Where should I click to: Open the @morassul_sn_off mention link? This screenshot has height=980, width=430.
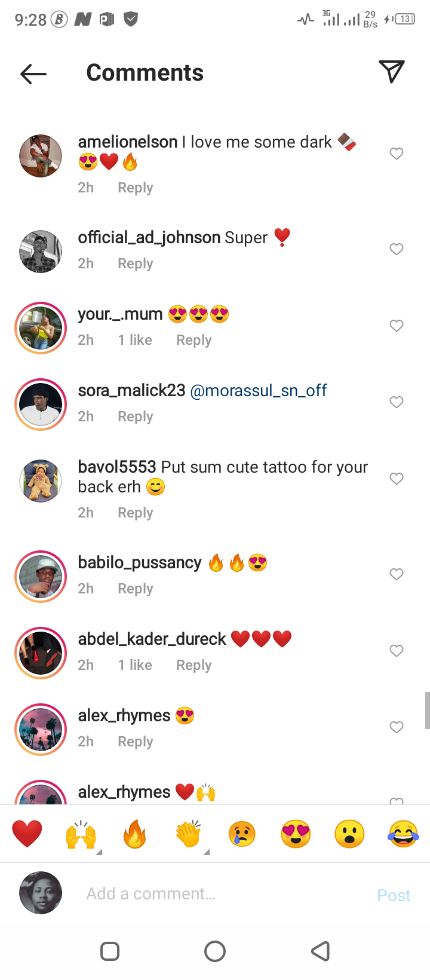(259, 391)
